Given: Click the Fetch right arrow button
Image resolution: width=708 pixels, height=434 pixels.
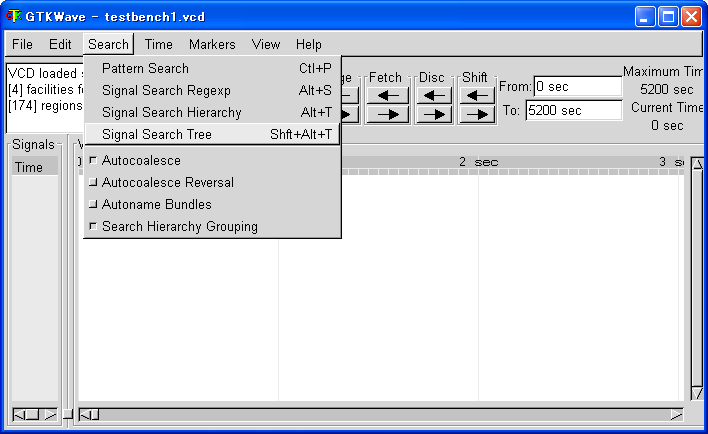Looking at the screenshot, I should tap(387, 115).
